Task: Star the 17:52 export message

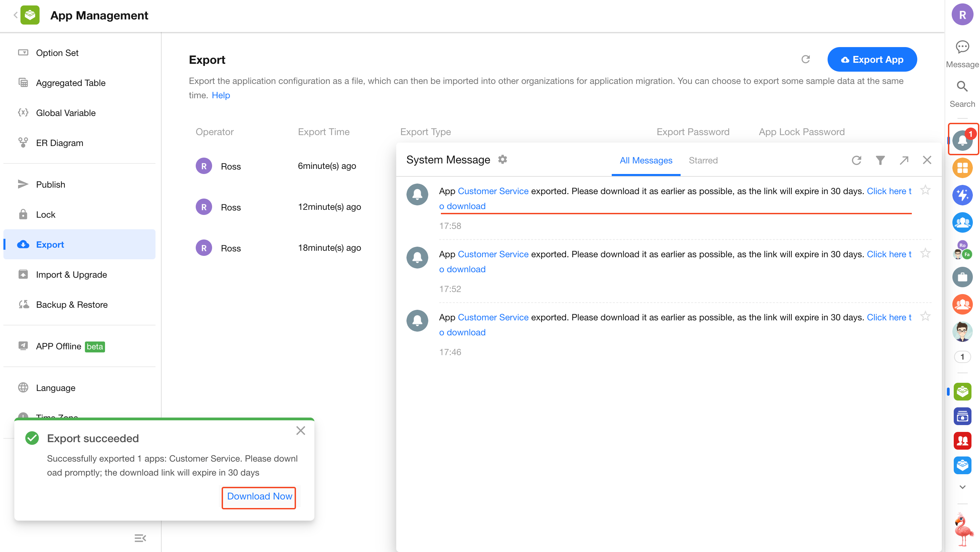Action: (x=925, y=253)
